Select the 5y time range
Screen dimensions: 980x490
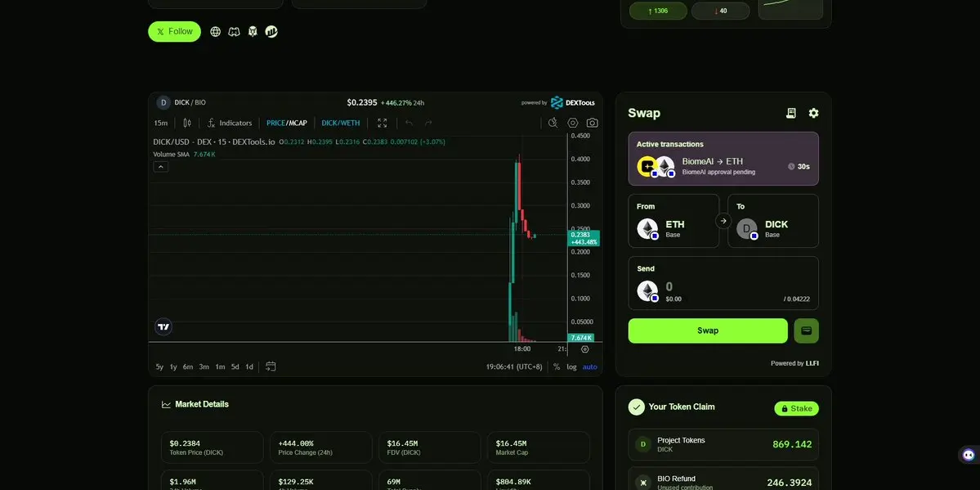(159, 366)
